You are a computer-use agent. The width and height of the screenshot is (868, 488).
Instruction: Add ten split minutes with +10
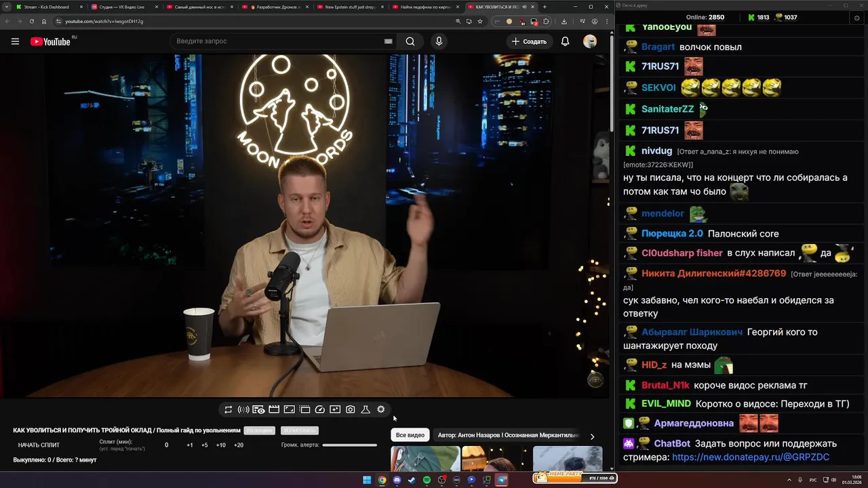(221, 445)
